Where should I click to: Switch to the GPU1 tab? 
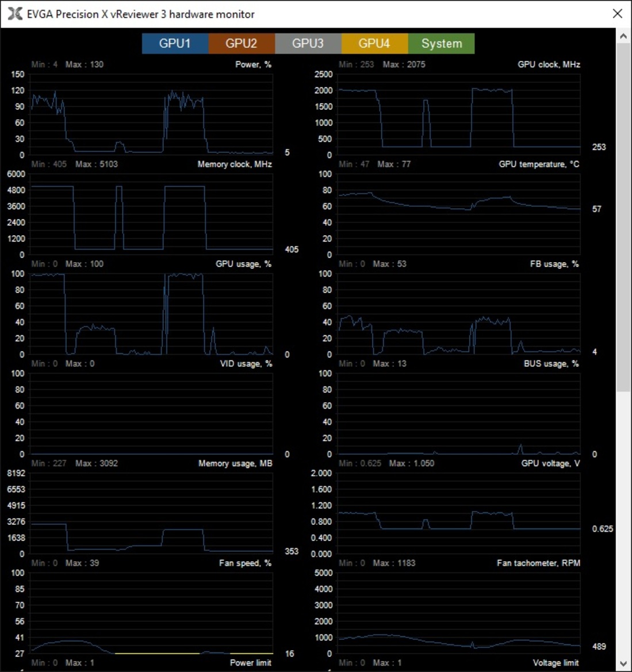pyautogui.click(x=175, y=43)
